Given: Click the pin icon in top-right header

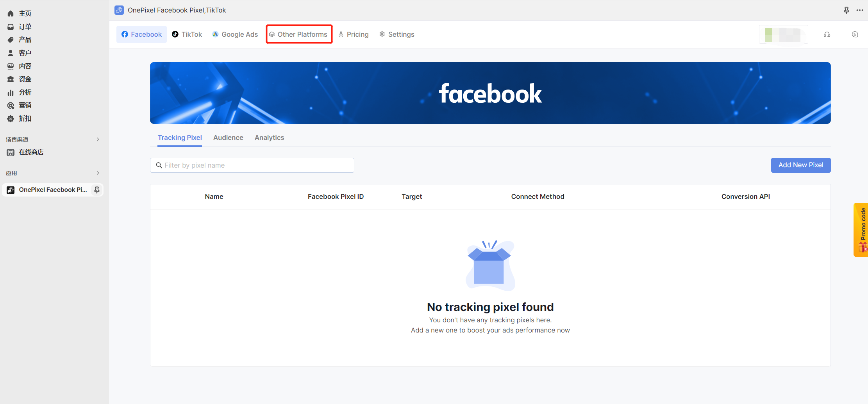Looking at the screenshot, I should tap(847, 10).
